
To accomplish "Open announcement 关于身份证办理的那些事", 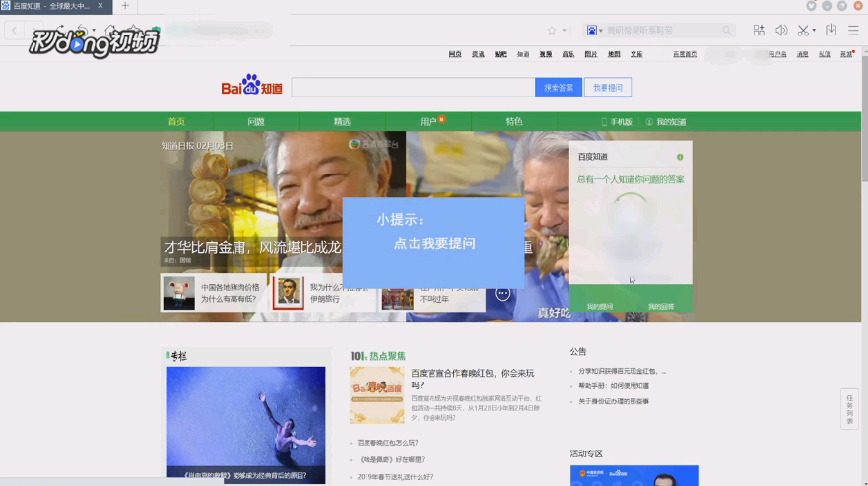I will (614, 401).
